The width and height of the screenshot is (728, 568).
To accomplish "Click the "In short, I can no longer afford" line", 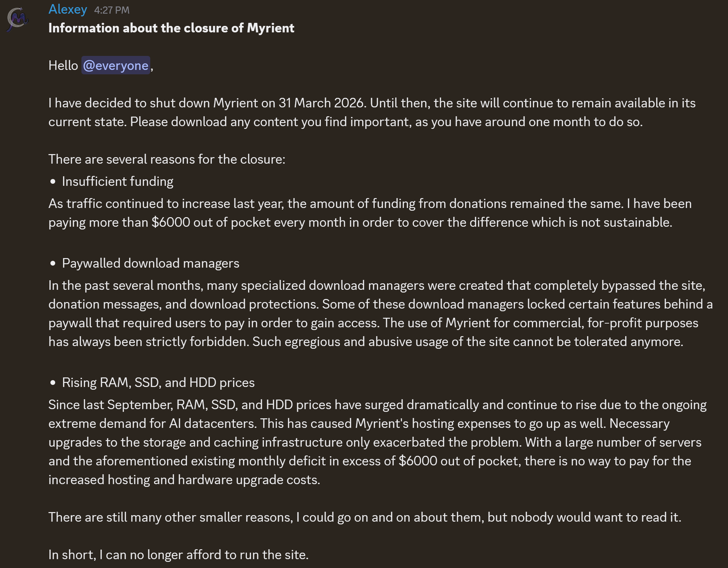I will (178, 555).
